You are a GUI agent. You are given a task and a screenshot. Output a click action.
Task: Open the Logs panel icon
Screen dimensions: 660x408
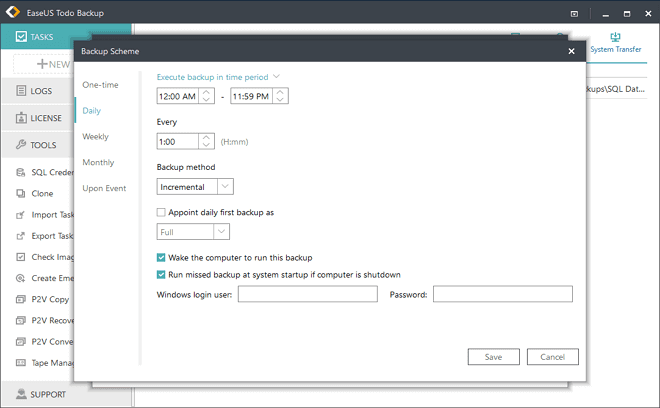point(22,91)
